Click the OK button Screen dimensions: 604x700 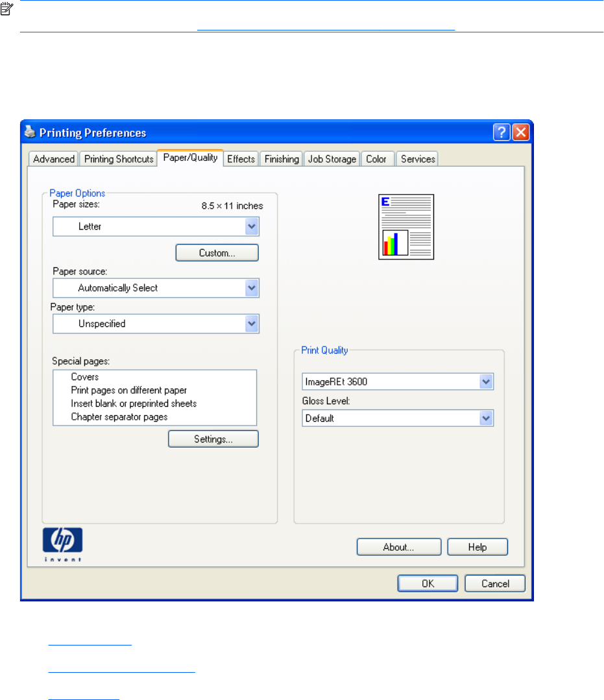tap(428, 583)
